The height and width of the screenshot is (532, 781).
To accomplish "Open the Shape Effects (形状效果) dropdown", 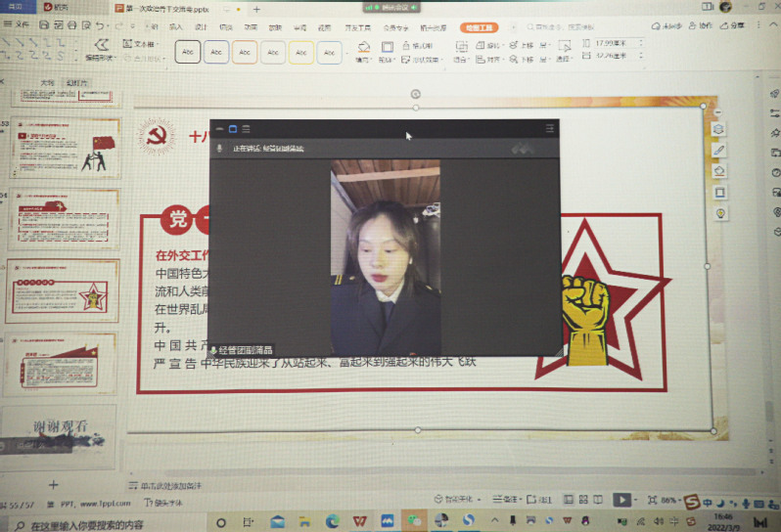I will tap(423, 60).
